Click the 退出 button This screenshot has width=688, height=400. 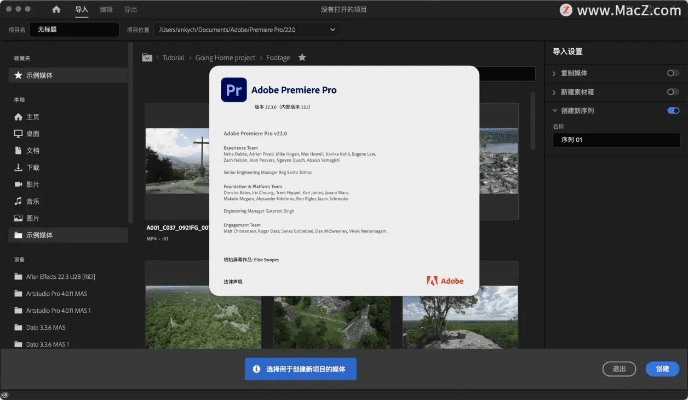tap(619, 369)
